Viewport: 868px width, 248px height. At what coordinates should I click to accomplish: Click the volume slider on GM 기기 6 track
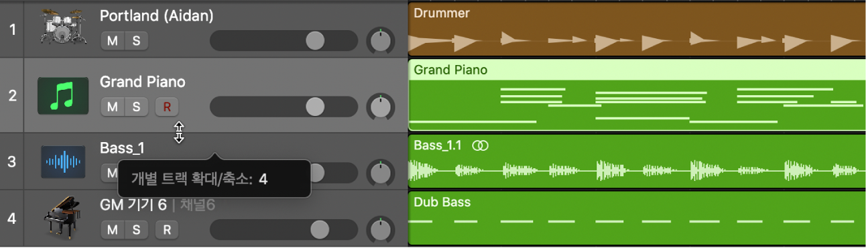(x=284, y=230)
